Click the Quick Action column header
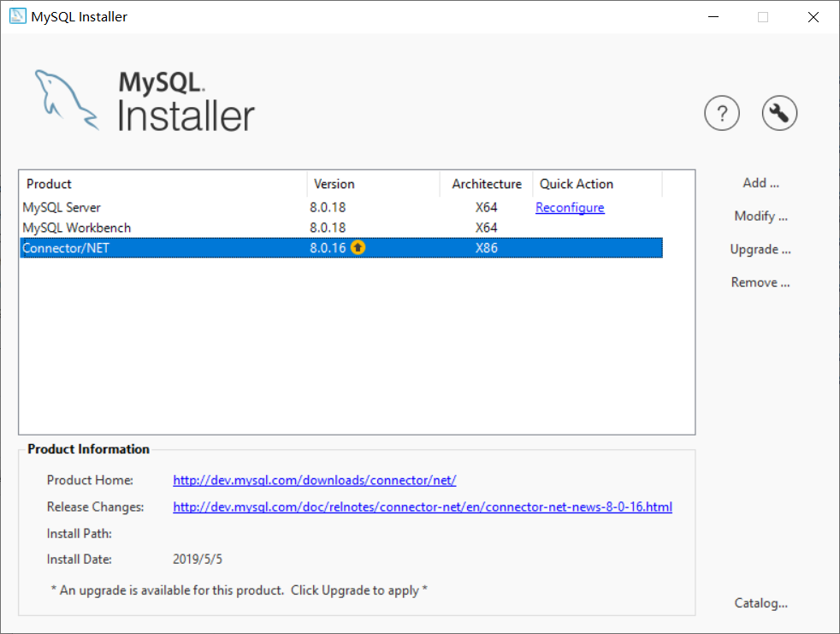The width and height of the screenshot is (840, 634). 598,184
